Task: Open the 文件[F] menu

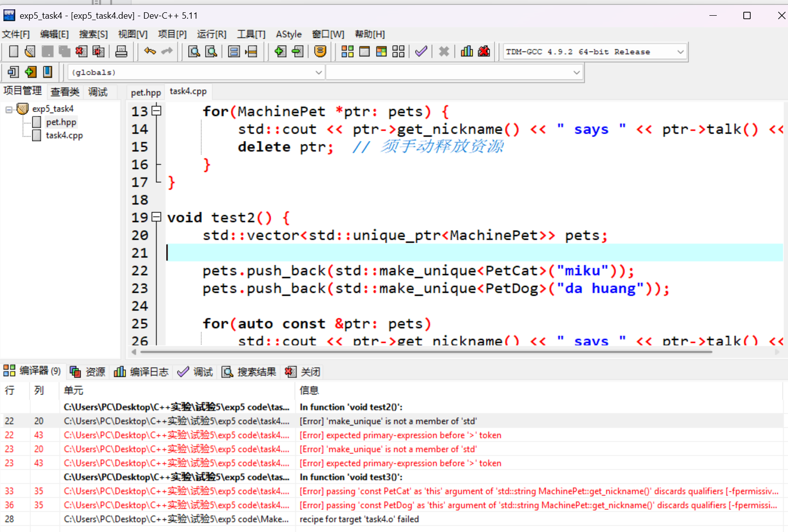Action: click(16, 34)
